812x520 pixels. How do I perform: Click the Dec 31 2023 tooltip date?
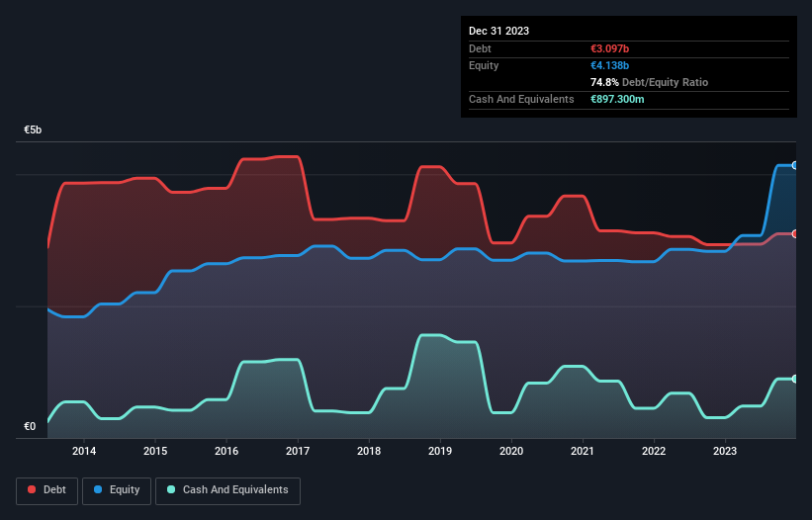tap(498, 31)
